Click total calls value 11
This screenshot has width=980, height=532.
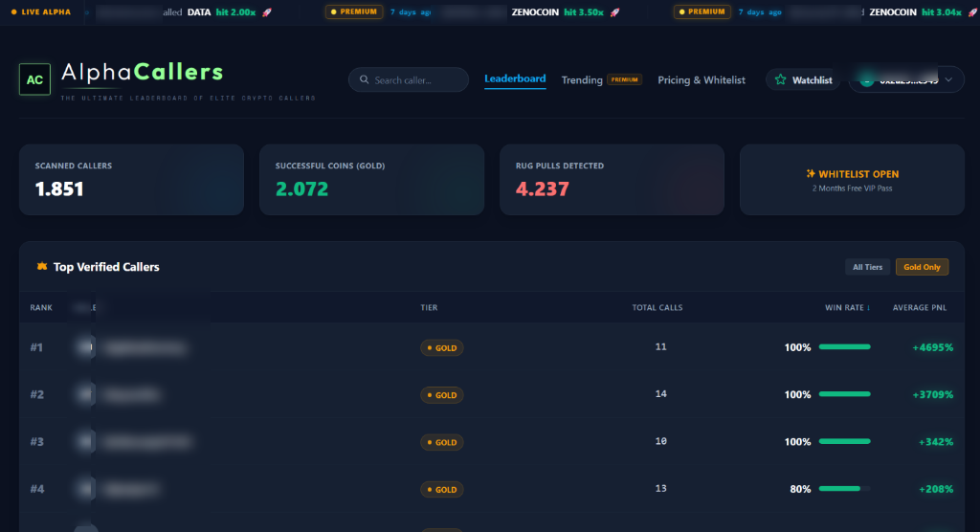point(660,346)
